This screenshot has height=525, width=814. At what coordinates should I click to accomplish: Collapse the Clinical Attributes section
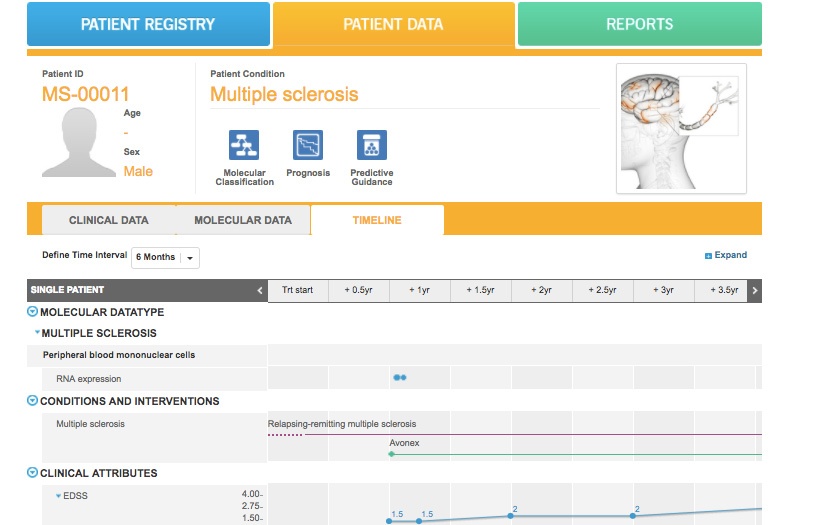point(32,473)
